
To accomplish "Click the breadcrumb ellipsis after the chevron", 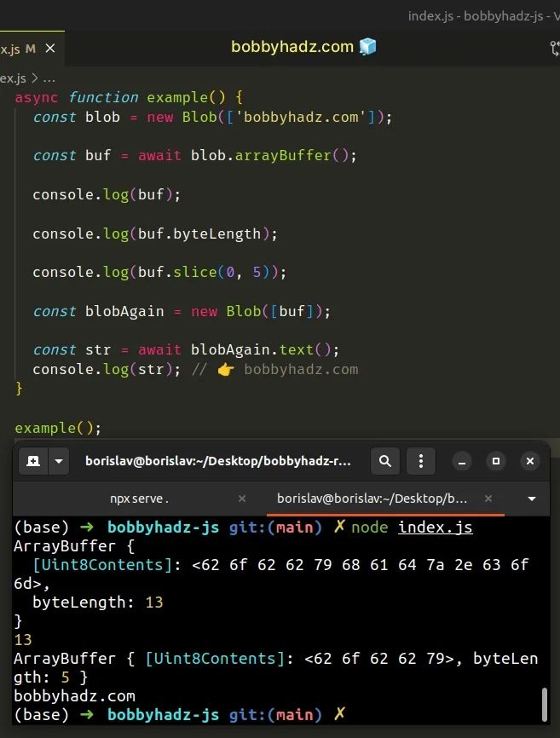I will tap(49, 78).
